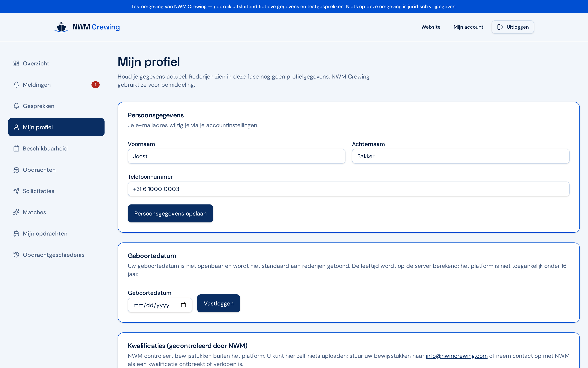The width and height of the screenshot is (588, 368).
Task: Focus the Voornaam field containing Joost
Action: point(236,156)
